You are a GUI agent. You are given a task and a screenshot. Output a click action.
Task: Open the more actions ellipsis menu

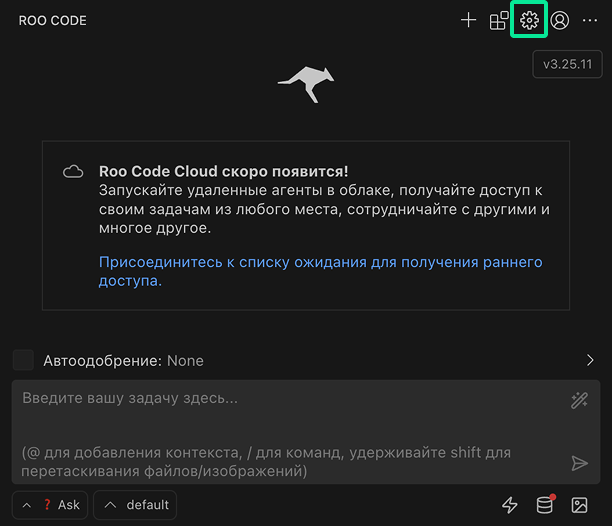590,20
